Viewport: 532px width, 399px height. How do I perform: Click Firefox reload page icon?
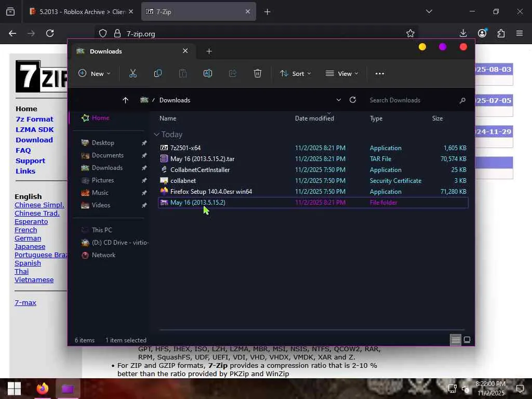pos(50,33)
